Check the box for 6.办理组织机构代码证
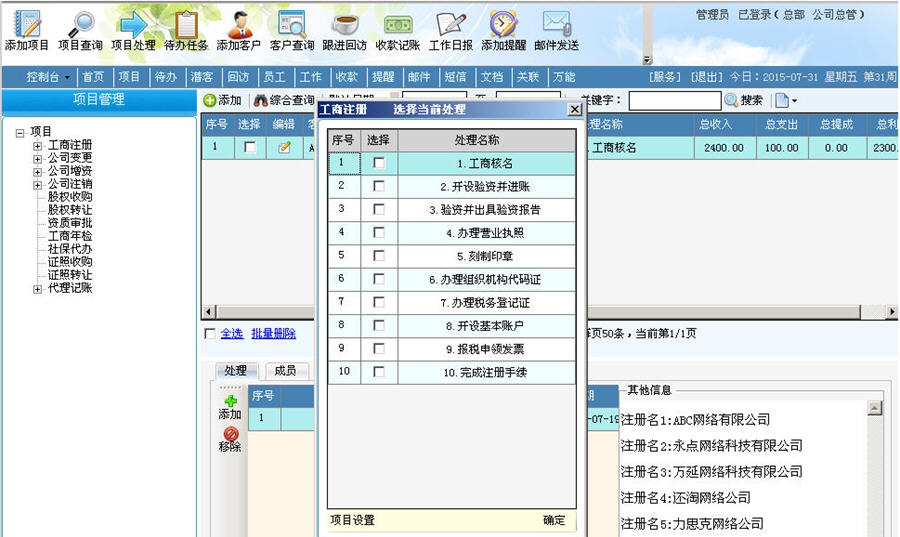Screen dimensions: 900x537 [x=379, y=279]
